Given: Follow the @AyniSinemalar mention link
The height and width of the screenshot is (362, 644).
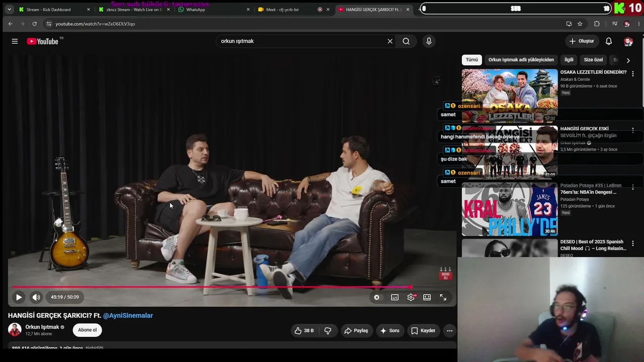Looking at the screenshot, I should [x=128, y=315].
